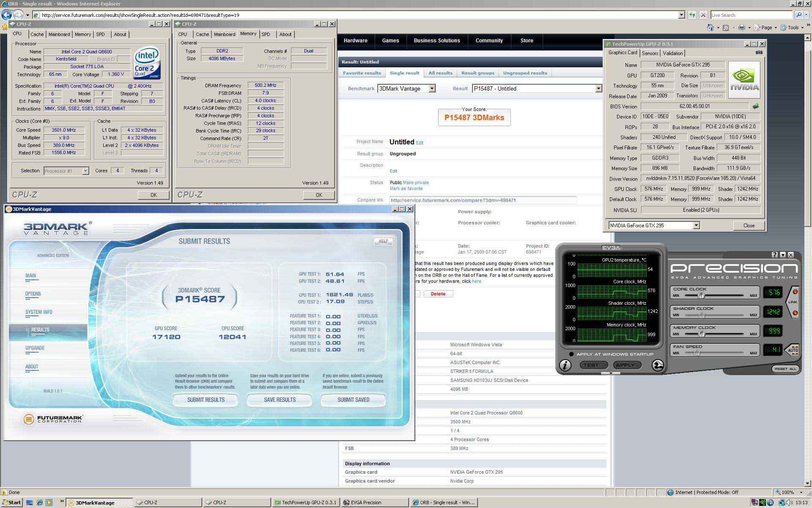
Task: Click RESET ALL in EVGA Precision
Action: pyautogui.click(x=785, y=369)
